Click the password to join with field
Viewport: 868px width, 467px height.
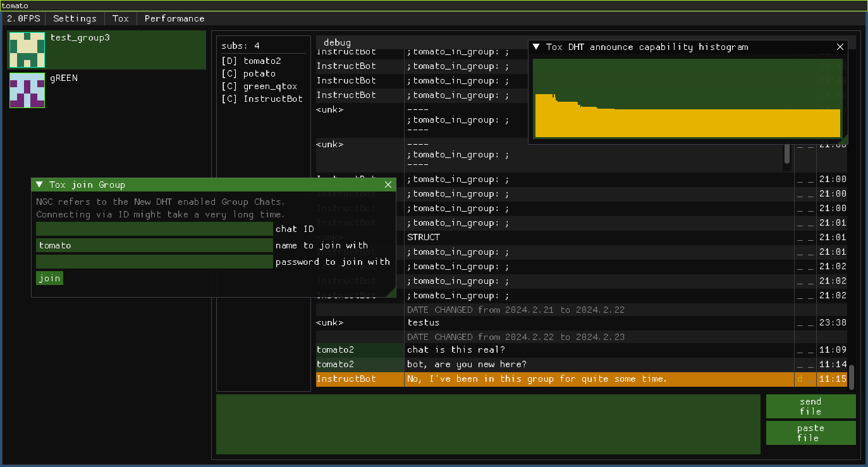tap(154, 262)
